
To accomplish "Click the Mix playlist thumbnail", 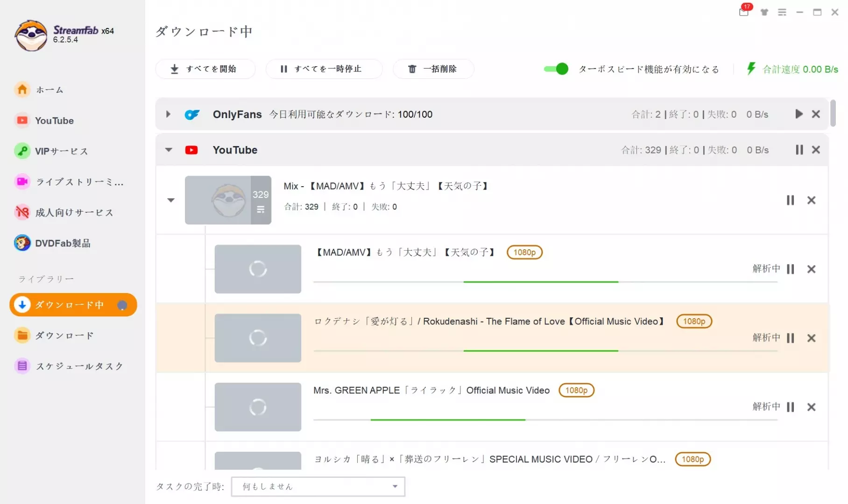I will click(x=228, y=200).
